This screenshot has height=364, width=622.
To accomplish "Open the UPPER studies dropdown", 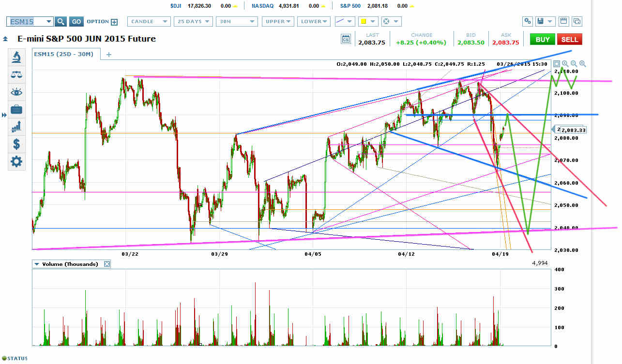I will pos(278,21).
